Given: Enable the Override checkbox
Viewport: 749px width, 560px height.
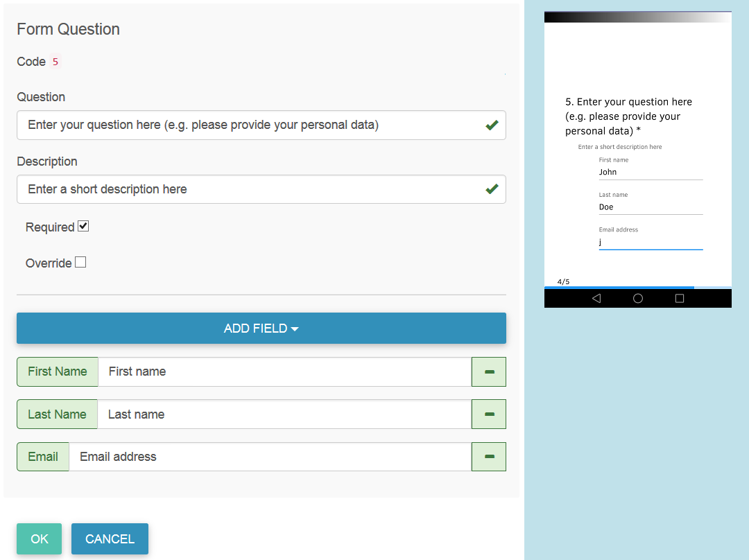Looking at the screenshot, I should pos(80,262).
